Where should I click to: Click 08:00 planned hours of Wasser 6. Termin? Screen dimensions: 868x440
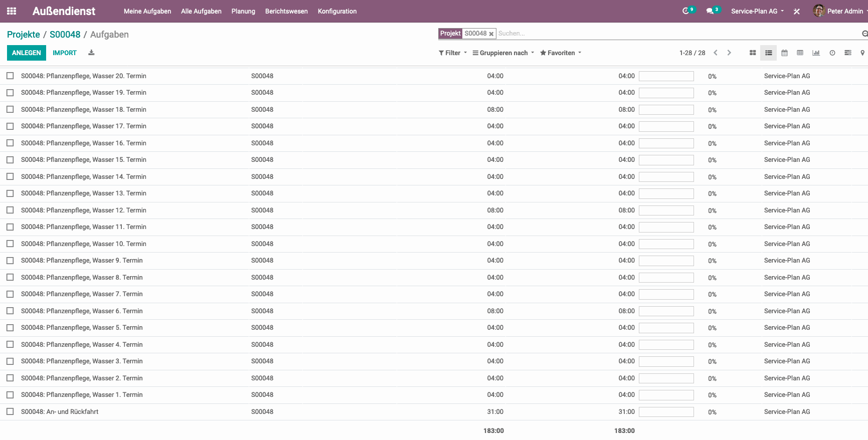coord(495,311)
